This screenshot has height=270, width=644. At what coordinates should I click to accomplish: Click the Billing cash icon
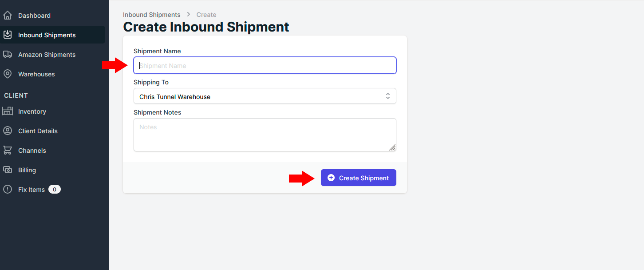click(7, 170)
